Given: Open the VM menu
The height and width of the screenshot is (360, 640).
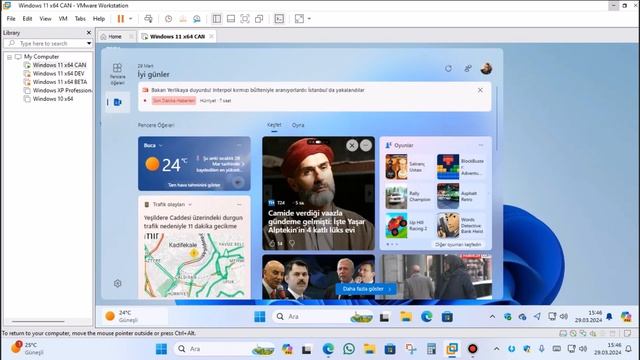Looking at the screenshot, I should [63, 19].
